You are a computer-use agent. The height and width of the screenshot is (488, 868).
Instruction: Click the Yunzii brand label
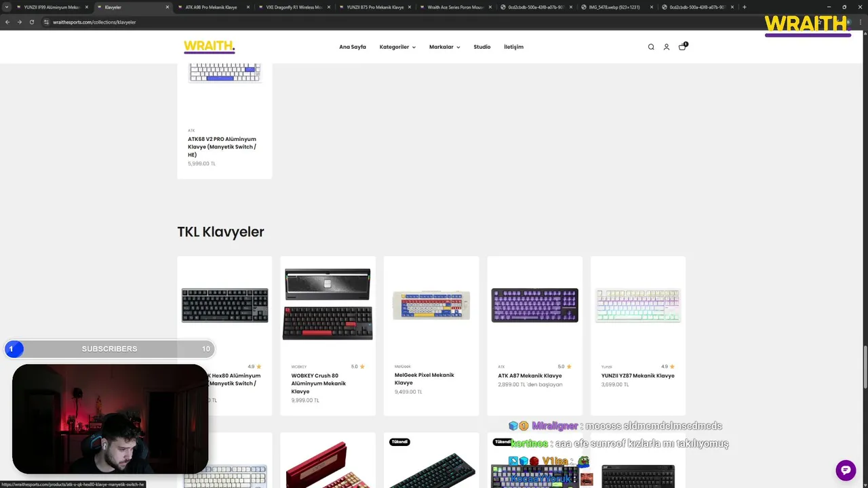pyautogui.click(x=606, y=367)
